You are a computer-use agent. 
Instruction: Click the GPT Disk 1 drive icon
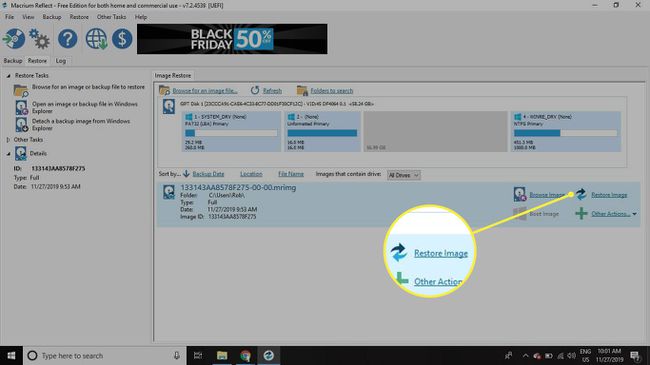pyautogui.click(x=169, y=107)
